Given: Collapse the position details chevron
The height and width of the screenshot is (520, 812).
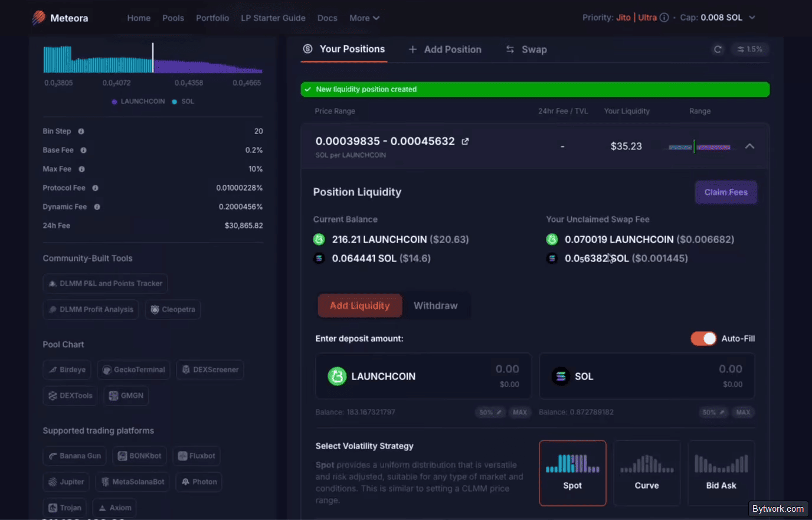Looking at the screenshot, I should coord(749,146).
